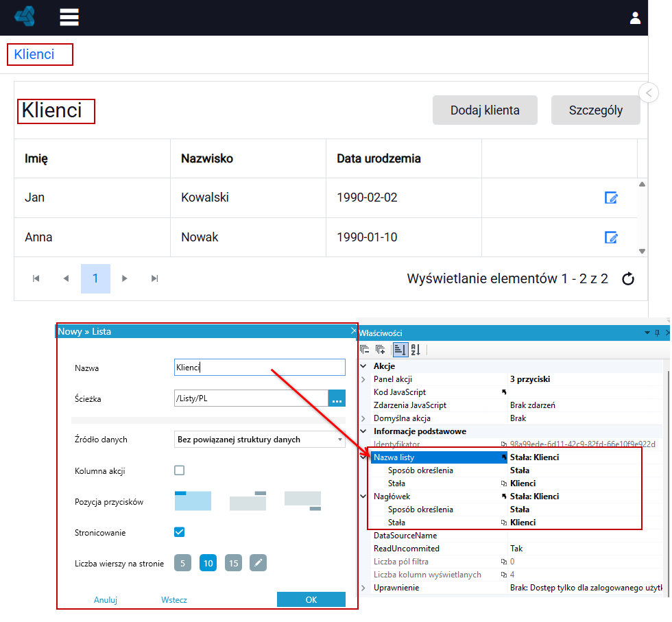Open the Źródło danych dropdown
This screenshot has height=622, width=672.
click(260, 440)
